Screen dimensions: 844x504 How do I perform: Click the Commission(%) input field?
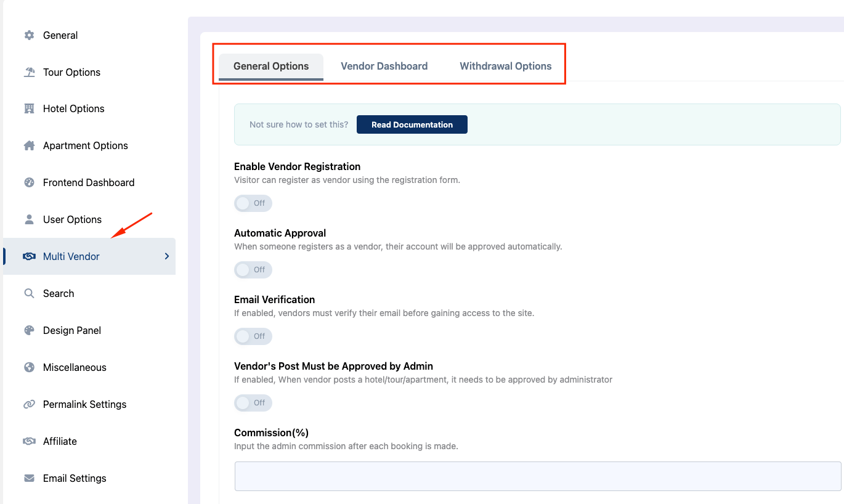click(x=537, y=476)
